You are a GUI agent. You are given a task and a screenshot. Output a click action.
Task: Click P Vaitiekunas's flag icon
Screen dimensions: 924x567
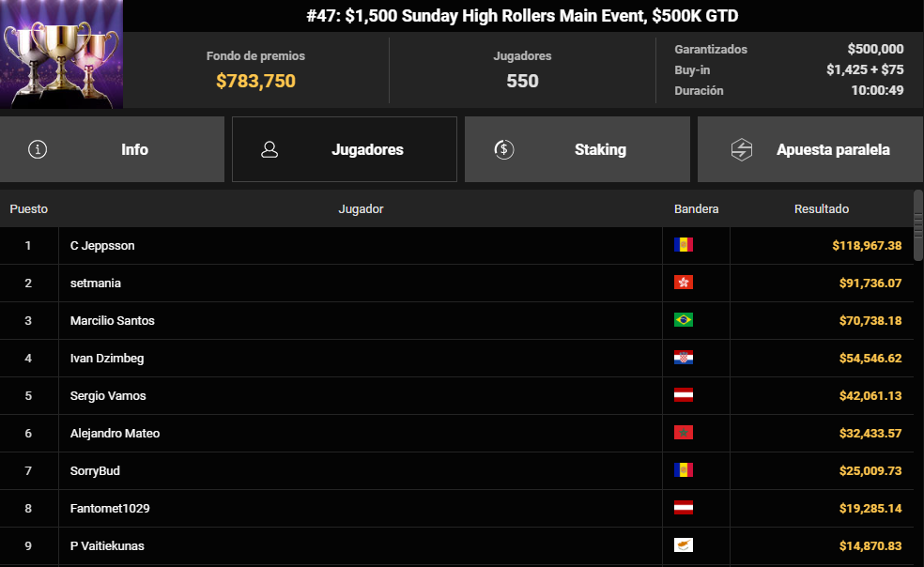coord(684,545)
